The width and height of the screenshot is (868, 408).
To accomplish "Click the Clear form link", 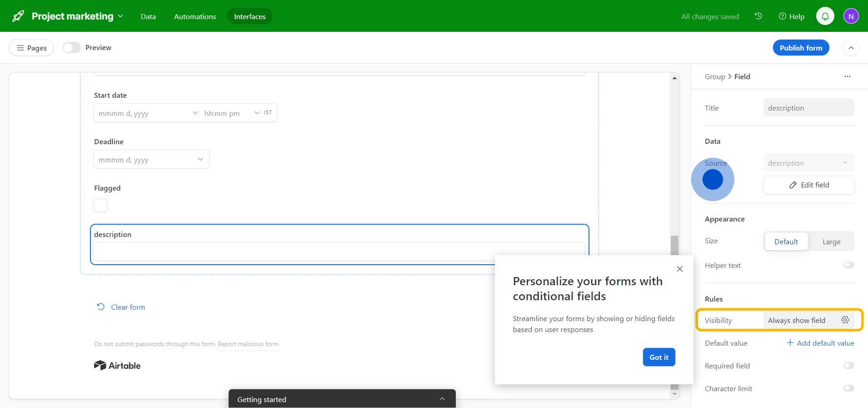I will point(128,307).
